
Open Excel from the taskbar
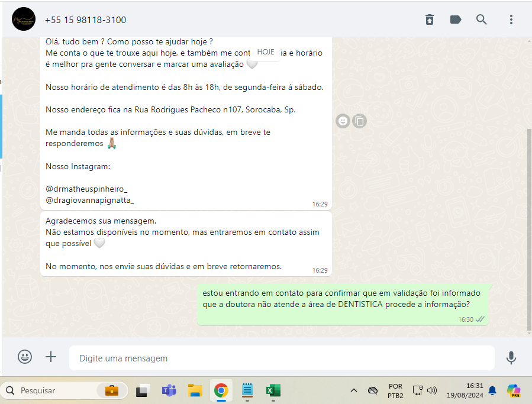point(273,390)
